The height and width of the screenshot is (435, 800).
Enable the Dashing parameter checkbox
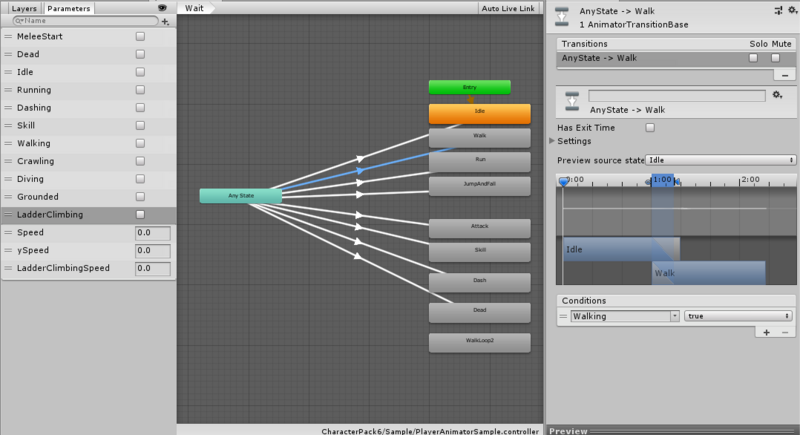pos(140,108)
